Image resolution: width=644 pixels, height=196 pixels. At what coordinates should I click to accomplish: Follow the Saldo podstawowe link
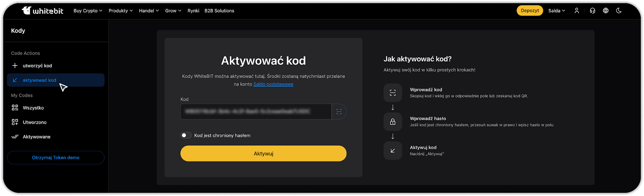pos(273,84)
